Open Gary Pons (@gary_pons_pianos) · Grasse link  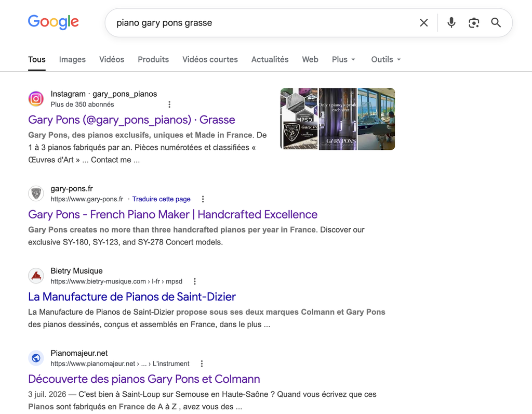coord(131,120)
